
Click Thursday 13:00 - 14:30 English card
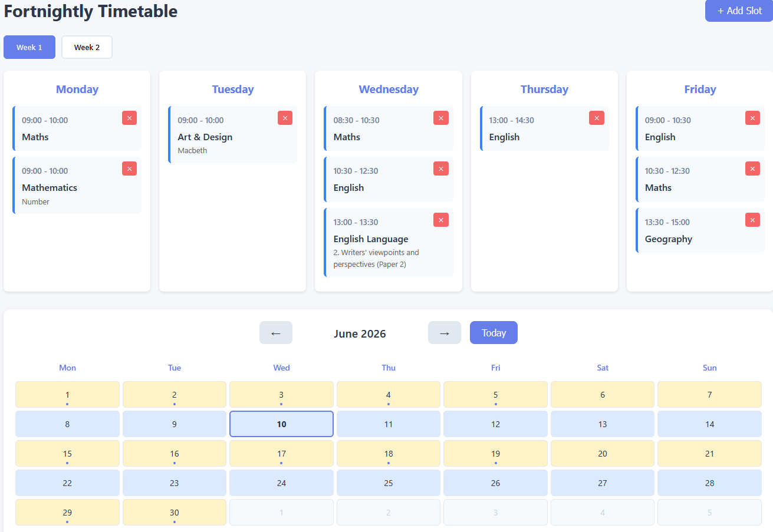(544, 128)
